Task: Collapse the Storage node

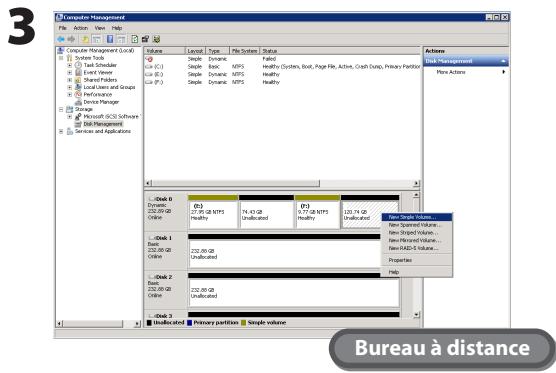Action: (x=61, y=110)
